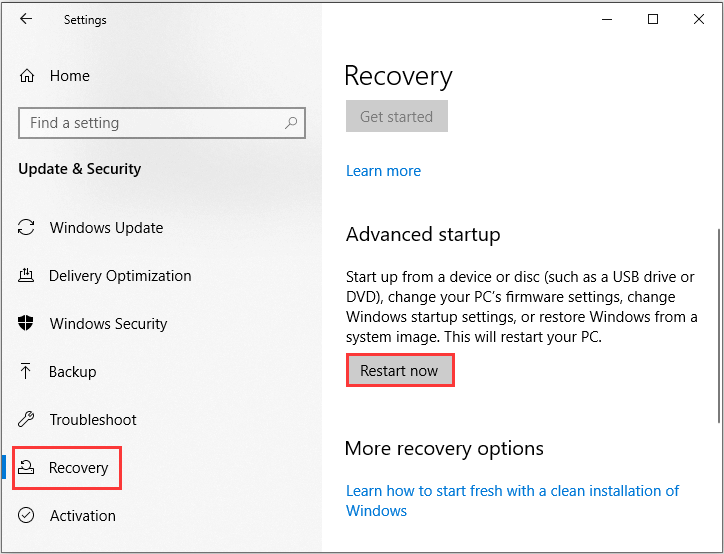Click the vertical scrollbar on the right
Image resolution: width=724 pixels, height=554 pixels.
pos(717,320)
